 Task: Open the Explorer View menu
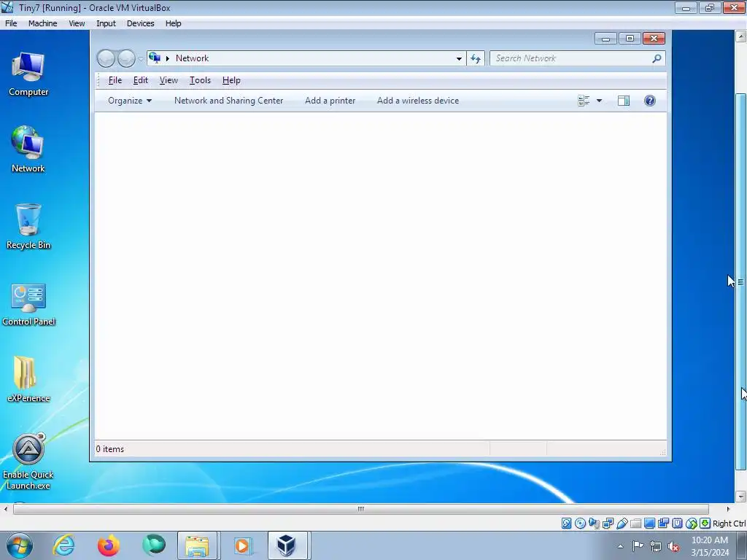point(169,80)
